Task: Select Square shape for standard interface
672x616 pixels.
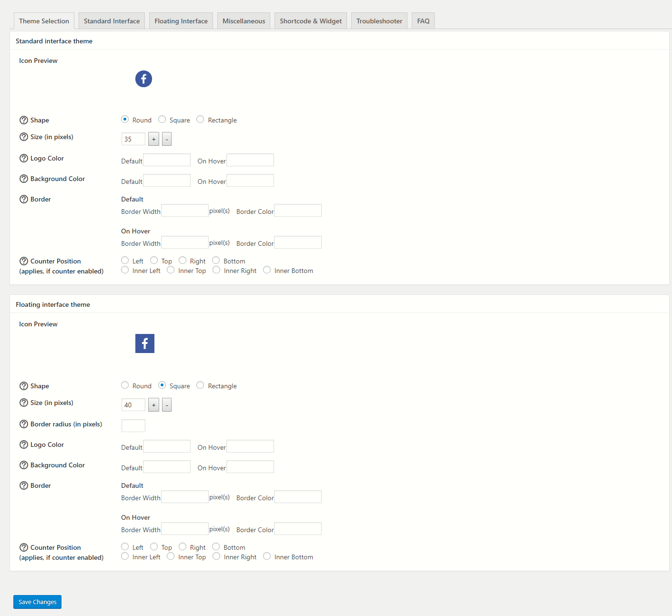Action: [x=162, y=119]
